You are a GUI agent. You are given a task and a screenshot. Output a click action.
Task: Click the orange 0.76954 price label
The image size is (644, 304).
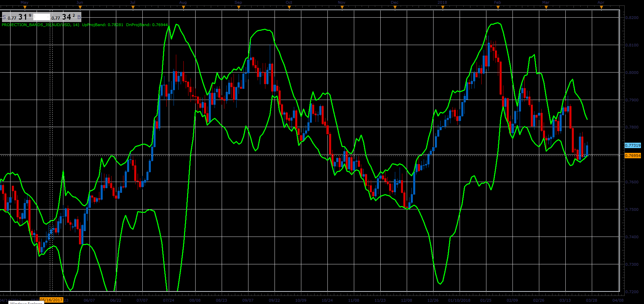[633, 156]
